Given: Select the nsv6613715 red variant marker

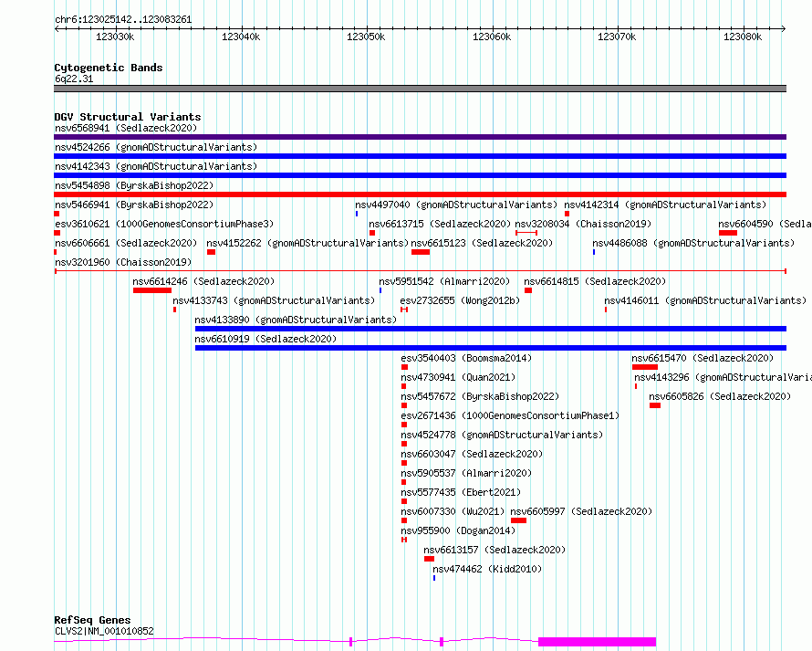Looking at the screenshot, I should (x=372, y=233).
